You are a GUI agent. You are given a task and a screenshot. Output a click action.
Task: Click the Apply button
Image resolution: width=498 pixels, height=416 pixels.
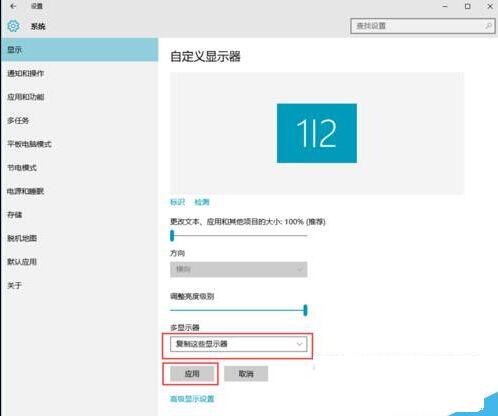(192, 374)
